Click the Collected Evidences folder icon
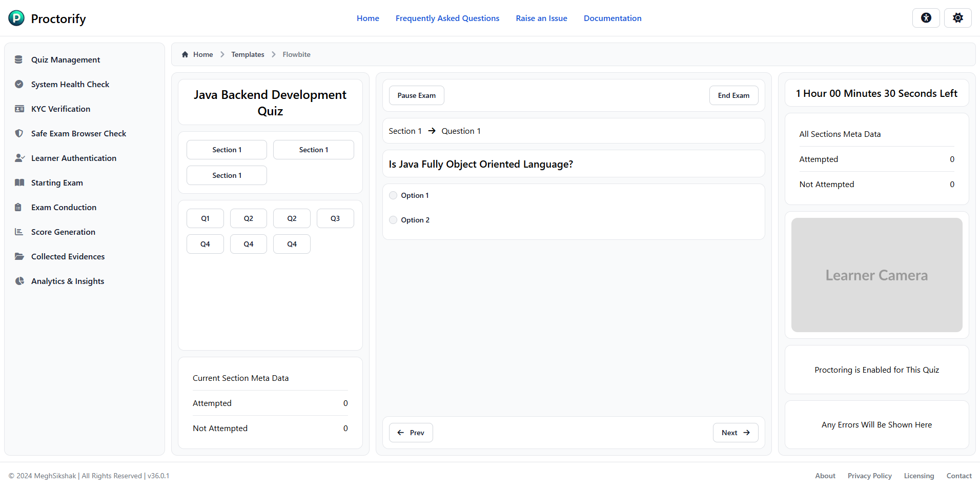Viewport: 980px width, 489px height. pos(19,256)
